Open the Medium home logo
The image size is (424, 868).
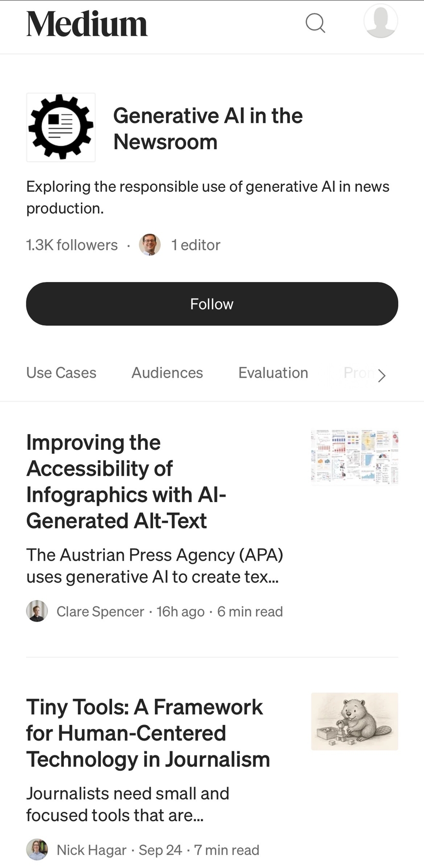[87, 24]
